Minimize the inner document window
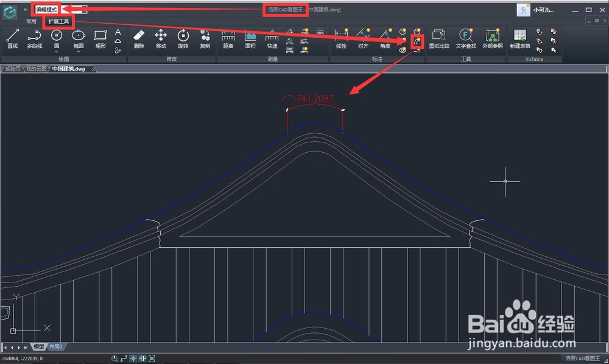This screenshot has width=609, height=364. point(589,21)
